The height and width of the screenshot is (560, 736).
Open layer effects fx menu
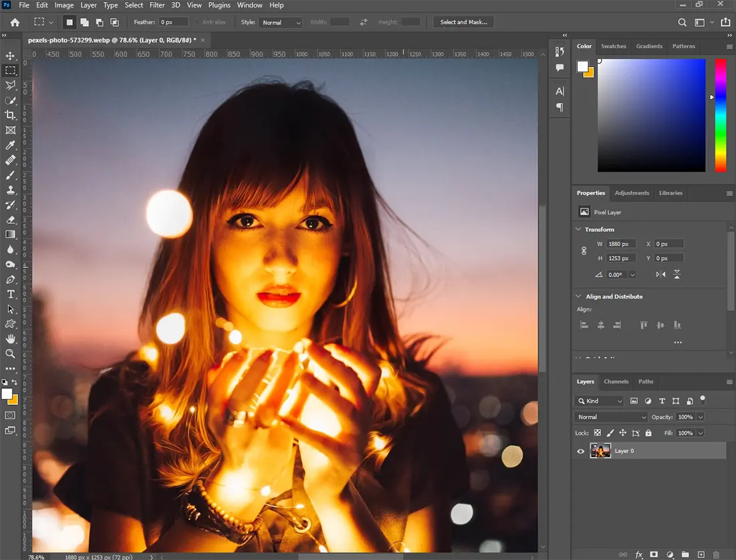pyautogui.click(x=639, y=555)
